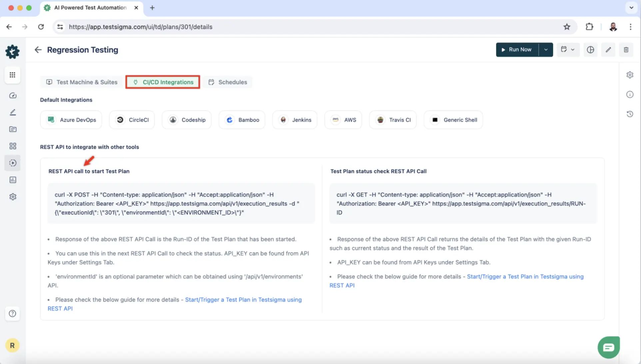The width and height of the screenshot is (641, 364).
Task: Expand the Chrome tab search chevron
Action: [631, 8]
